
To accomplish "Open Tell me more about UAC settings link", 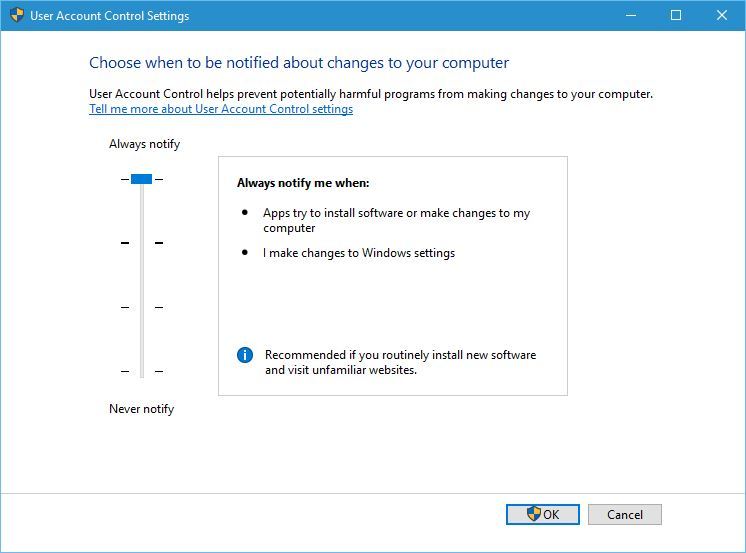I will (221, 109).
